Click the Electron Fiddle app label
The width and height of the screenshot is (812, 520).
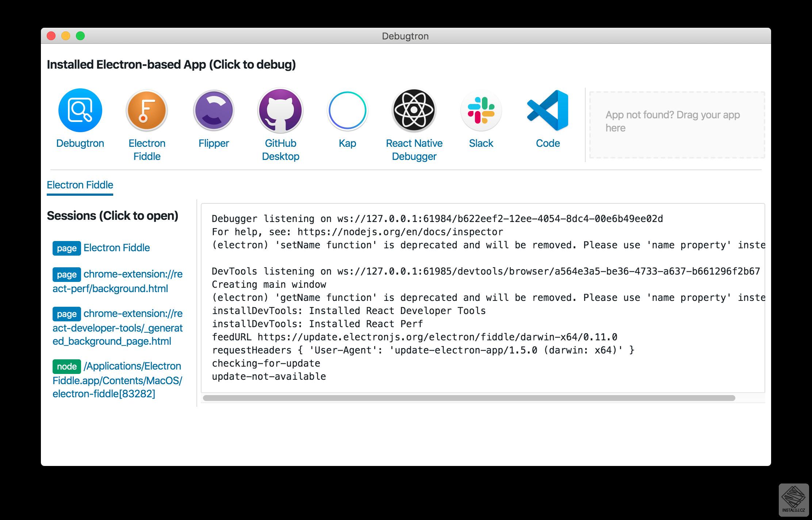(x=147, y=150)
